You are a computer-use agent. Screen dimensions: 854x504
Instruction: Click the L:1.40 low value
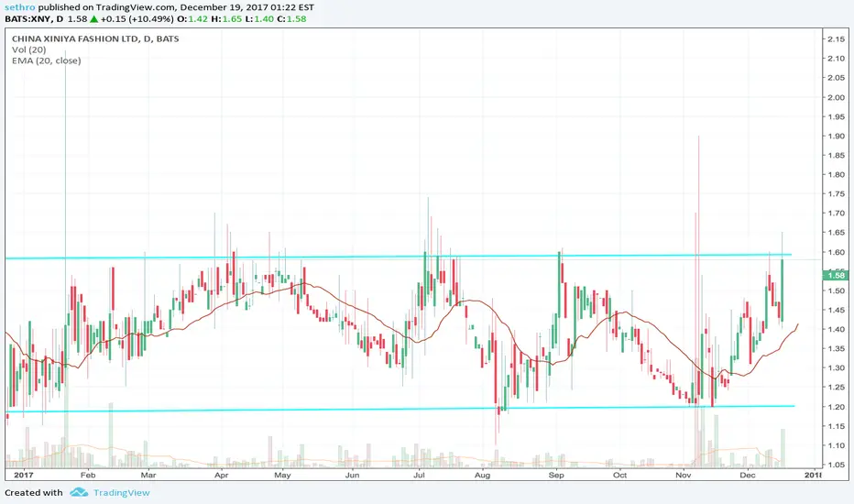[258, 19]
